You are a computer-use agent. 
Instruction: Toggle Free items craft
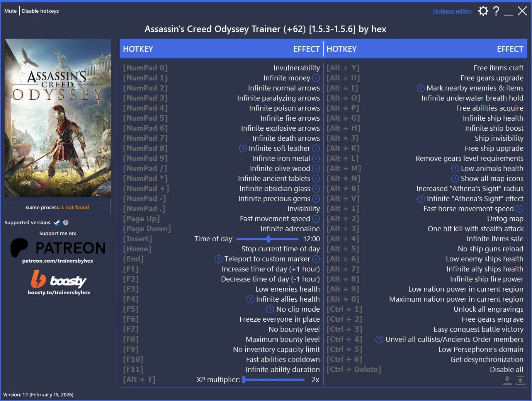498,68
